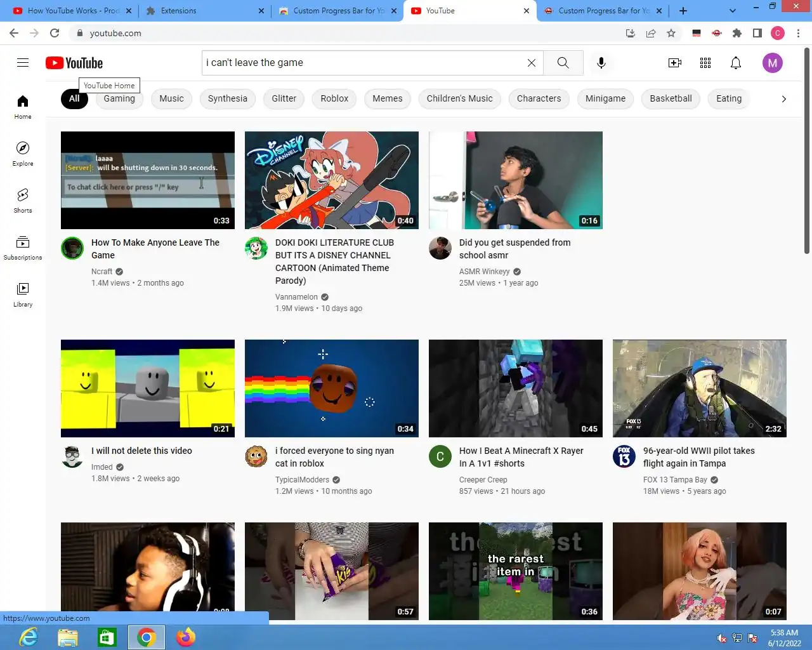
Task: Open a new browser tab
Action: pos(683,11)
